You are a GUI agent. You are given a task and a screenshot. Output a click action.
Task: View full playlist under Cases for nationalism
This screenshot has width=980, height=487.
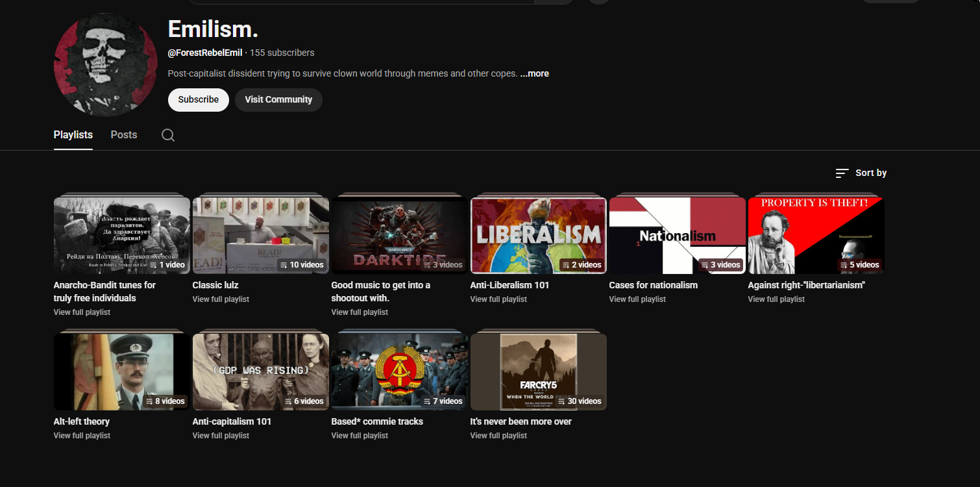[x=637, y=299]
